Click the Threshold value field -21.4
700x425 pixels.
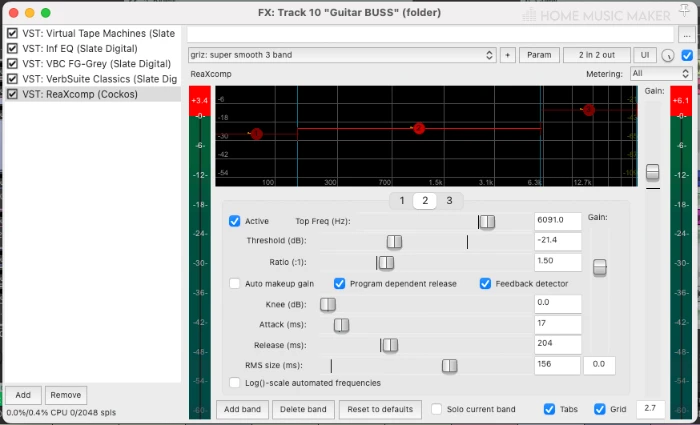tap(558, 242)
